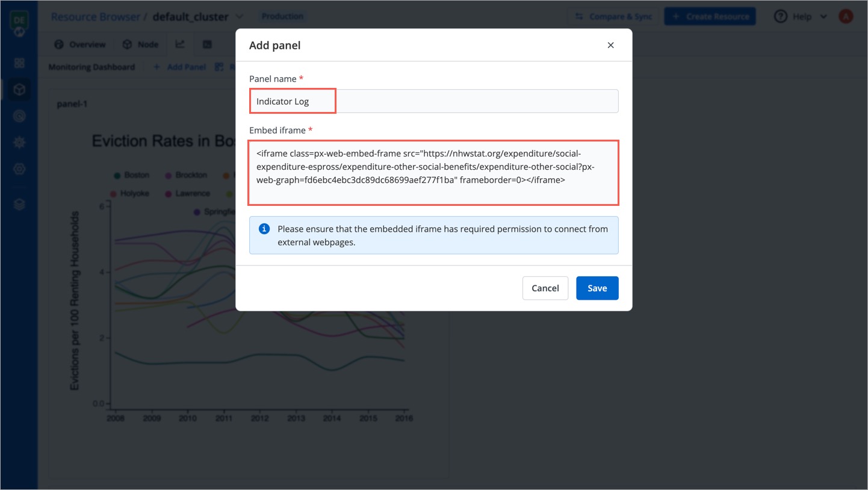The width and height of the screenshot is (868, 490).
Task: Open the dashboard grid icon in sidebar
Action: tap(19, 63)
